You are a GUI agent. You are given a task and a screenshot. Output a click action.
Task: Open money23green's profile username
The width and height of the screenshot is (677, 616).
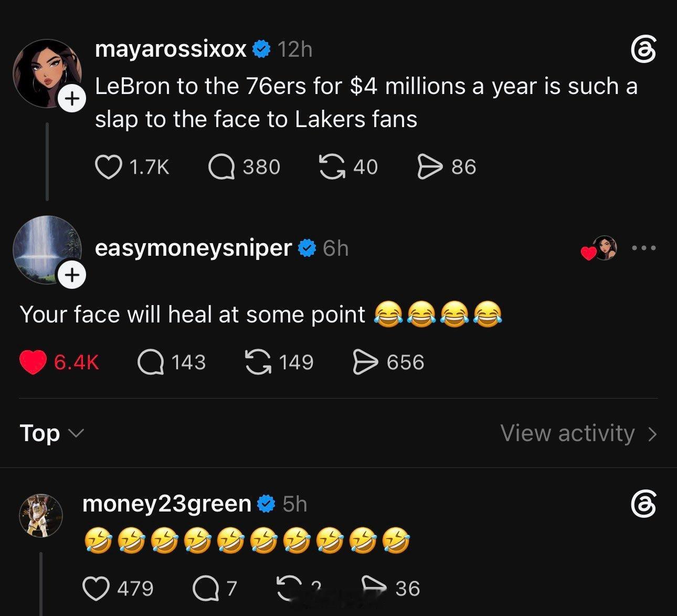tap(167, 504)
